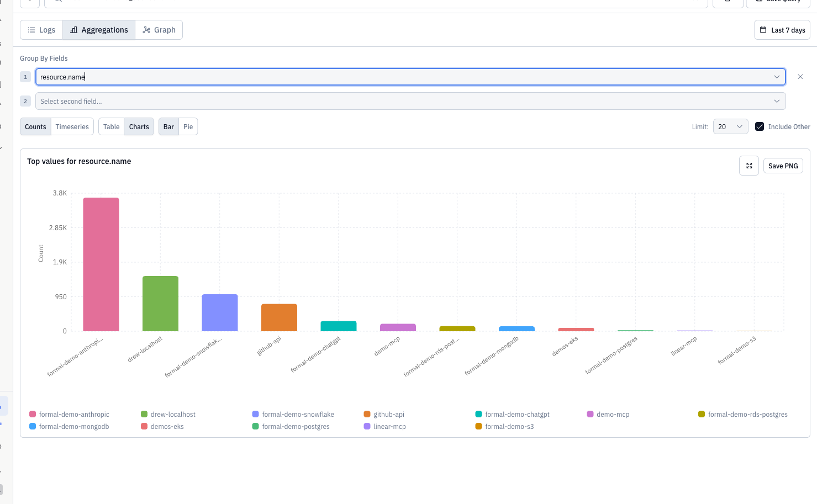This screenshot has width=817, height=504.
Task: Click the demo-mcp purple bar
Action: [398, 327]
